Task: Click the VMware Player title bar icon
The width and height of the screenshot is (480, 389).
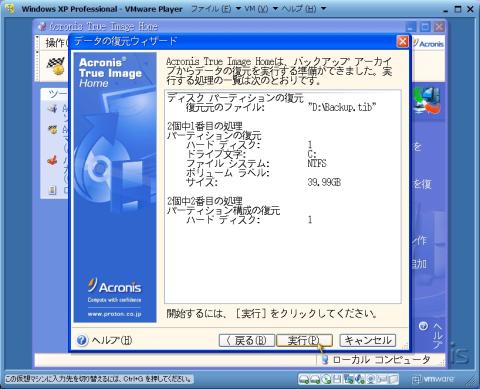Action: (10, 8)
